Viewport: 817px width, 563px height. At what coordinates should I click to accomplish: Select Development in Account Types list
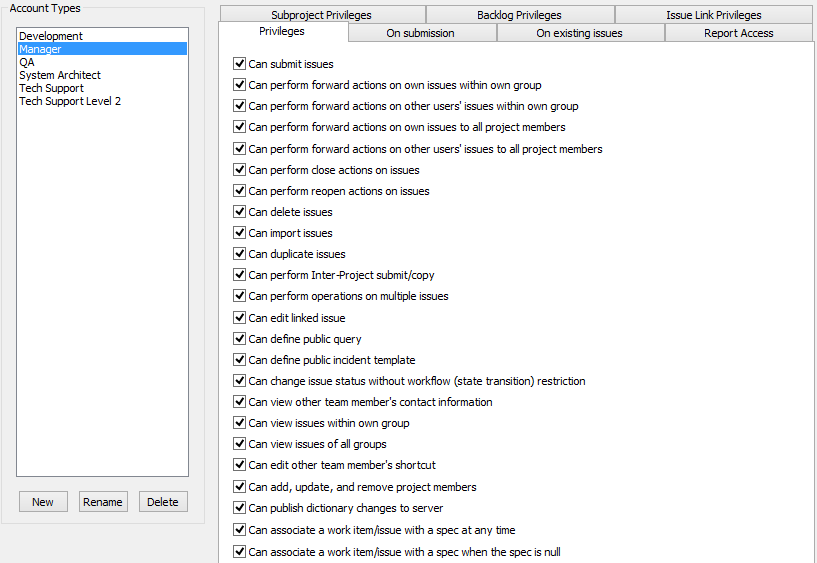[51, 36]
